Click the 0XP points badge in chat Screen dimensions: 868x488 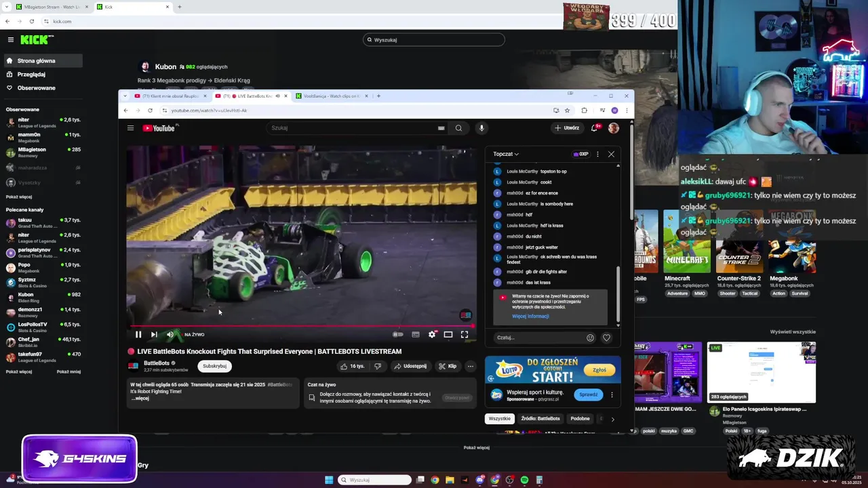click(x=581, y=154)
